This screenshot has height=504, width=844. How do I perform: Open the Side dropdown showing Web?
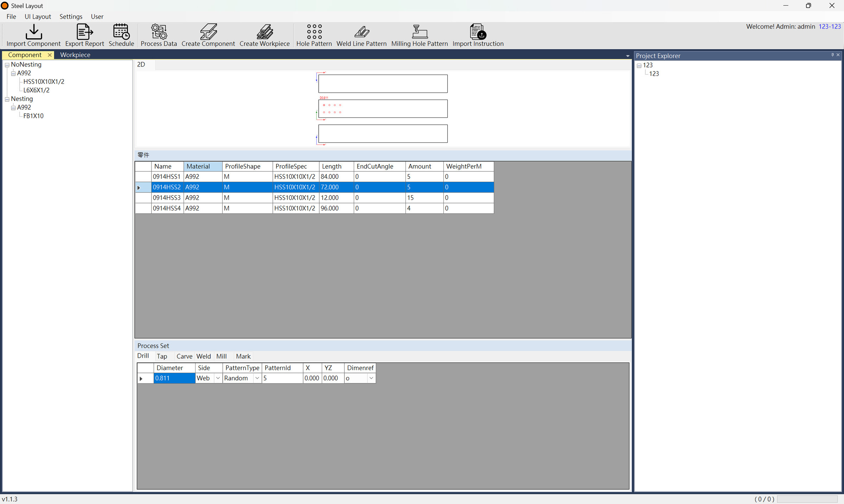point(218,378)
